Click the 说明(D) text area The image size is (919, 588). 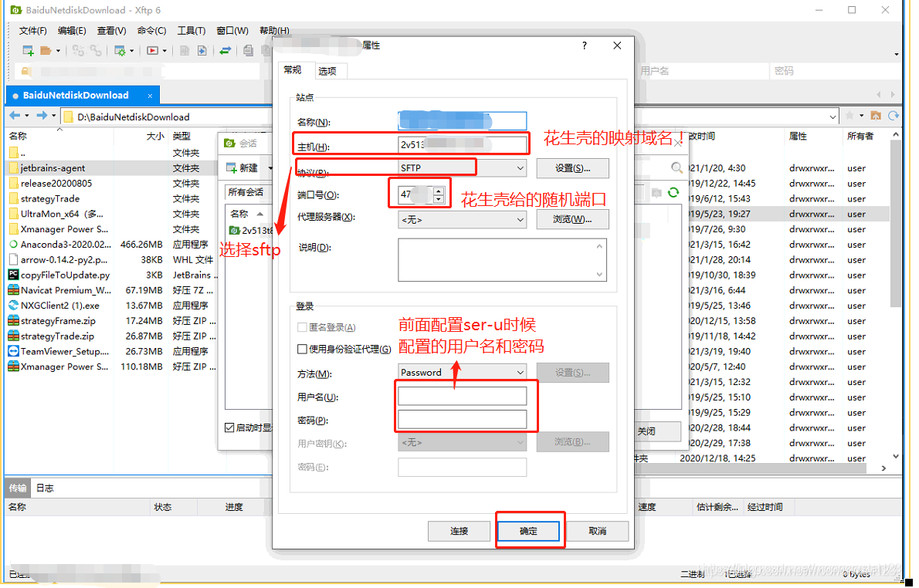(502, 259)
